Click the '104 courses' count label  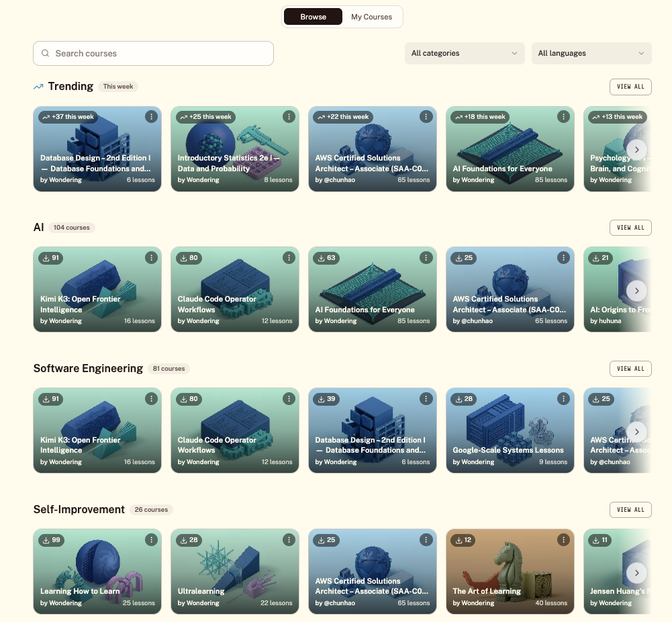72,228
